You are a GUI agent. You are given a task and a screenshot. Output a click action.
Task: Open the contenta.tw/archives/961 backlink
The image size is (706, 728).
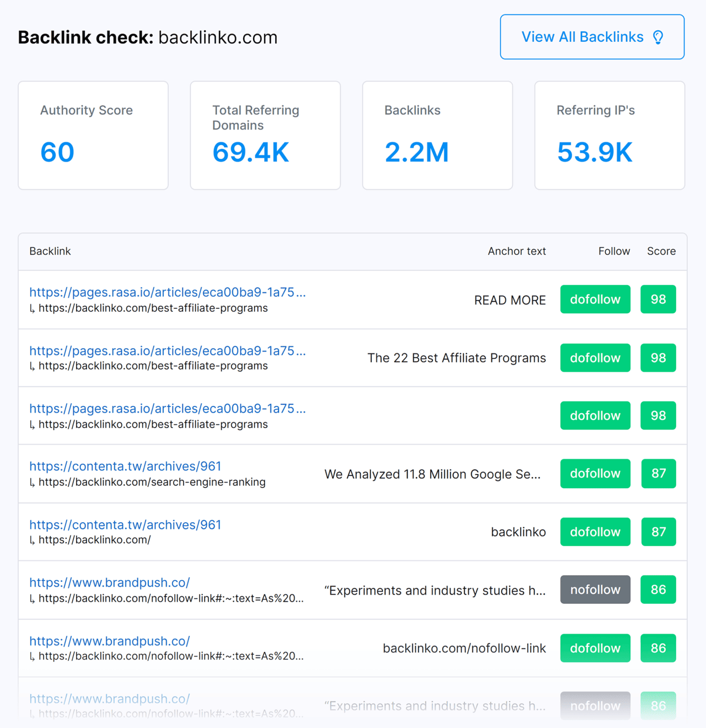(x=125, y=466)
